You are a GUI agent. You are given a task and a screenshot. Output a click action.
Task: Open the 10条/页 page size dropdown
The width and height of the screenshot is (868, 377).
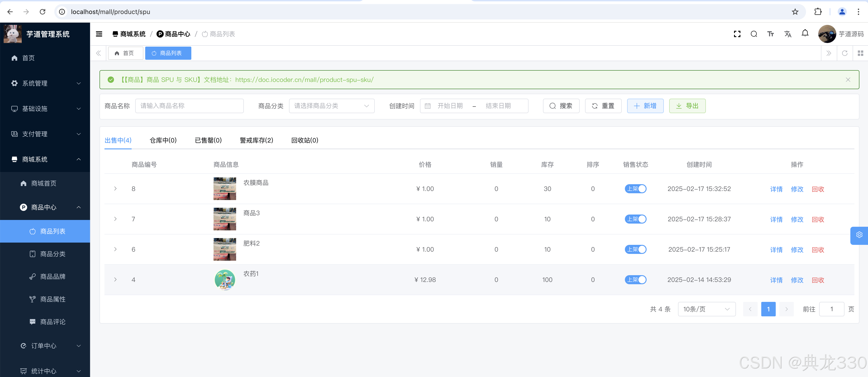706,309
